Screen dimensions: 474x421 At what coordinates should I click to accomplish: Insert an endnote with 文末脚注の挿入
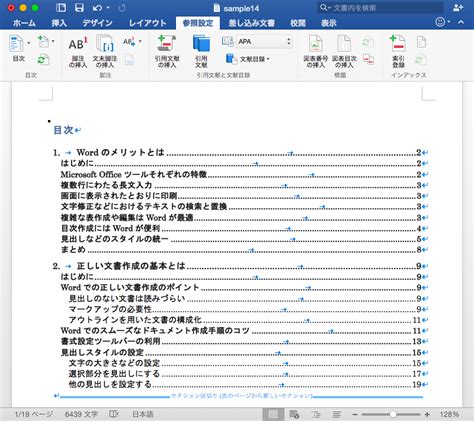tap(105, 52)
